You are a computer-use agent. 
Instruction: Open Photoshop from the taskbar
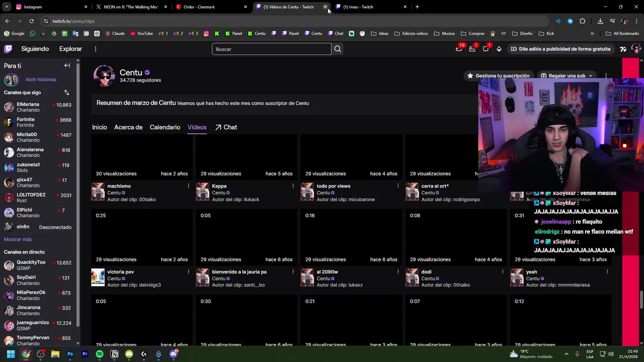click(x=70, y=354)
